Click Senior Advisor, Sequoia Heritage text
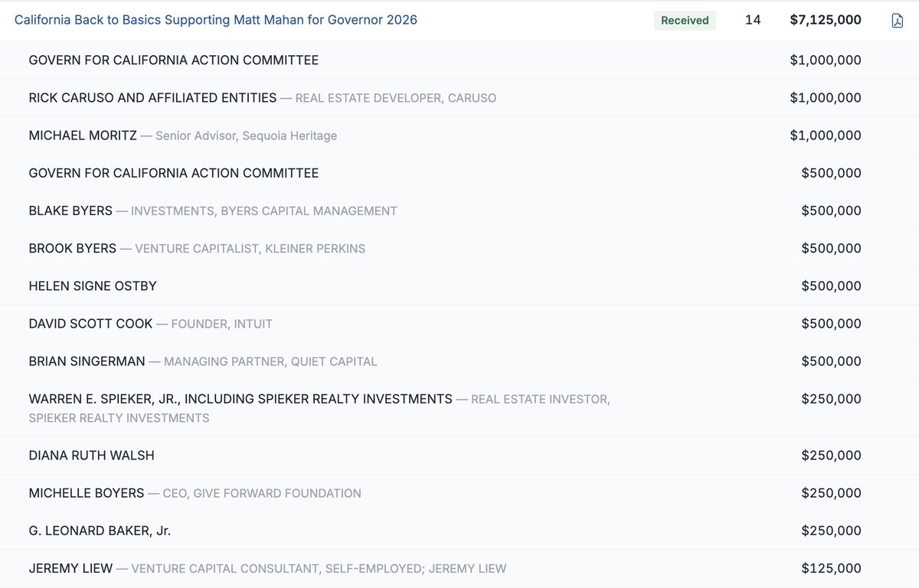The height and width of the screenshot is (588, 919). 246,136
